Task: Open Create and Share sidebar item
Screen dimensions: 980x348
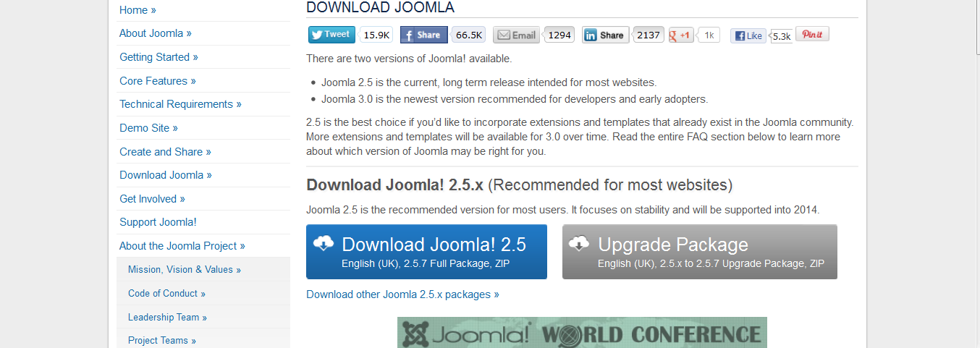Action: point(165,152)
